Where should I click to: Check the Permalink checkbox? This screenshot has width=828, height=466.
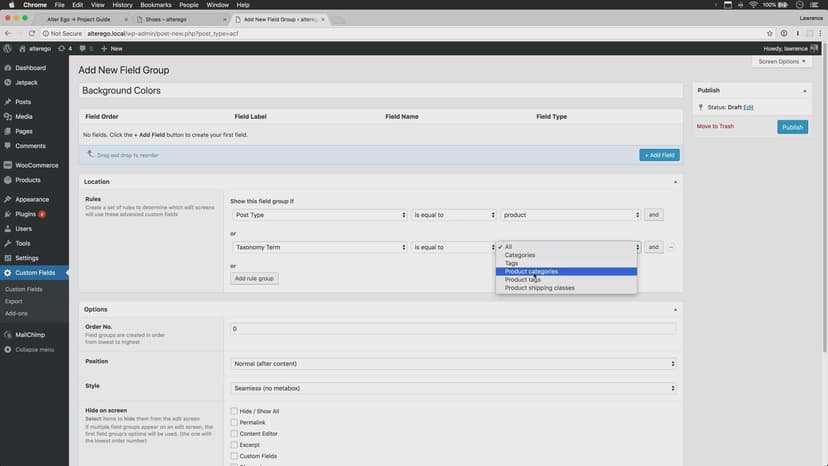point(234,422)
